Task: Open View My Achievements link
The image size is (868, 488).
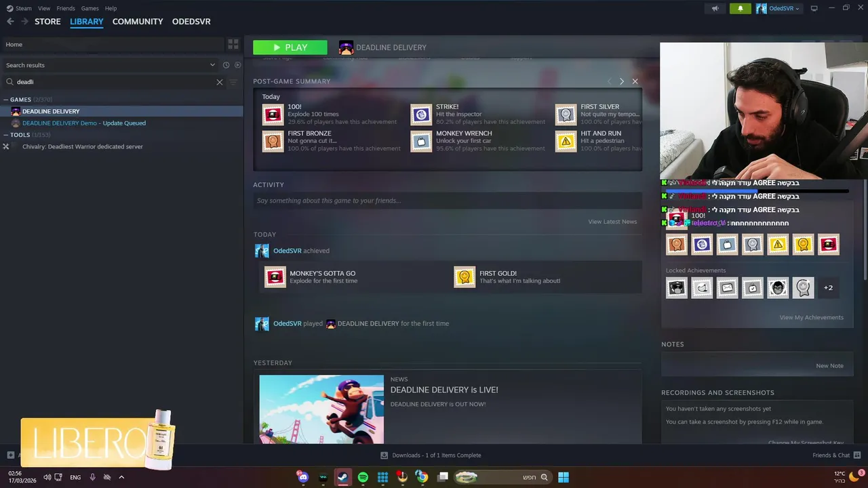Action: tap(811, 317)
